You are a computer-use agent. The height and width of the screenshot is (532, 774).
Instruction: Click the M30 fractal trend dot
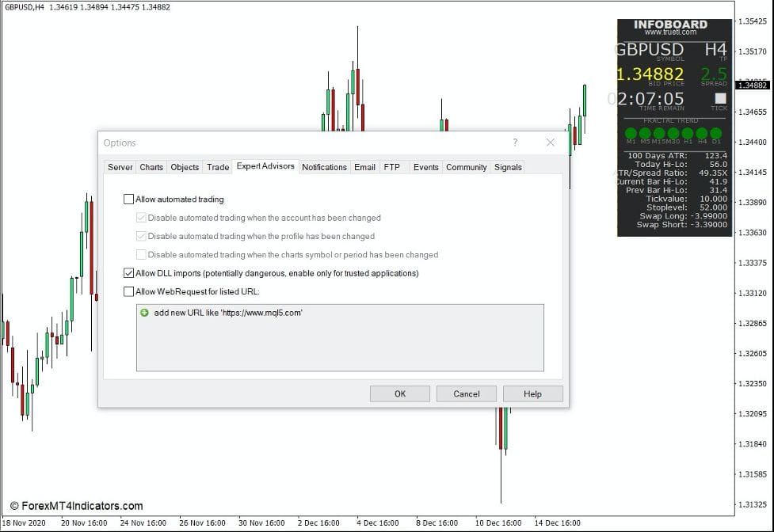(673, 133)
